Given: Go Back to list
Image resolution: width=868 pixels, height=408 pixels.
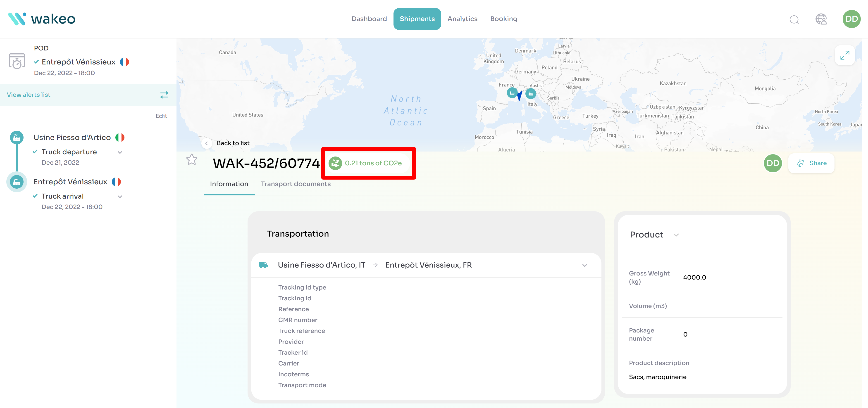Looking at the screenshot, I should tap(233, 143).
